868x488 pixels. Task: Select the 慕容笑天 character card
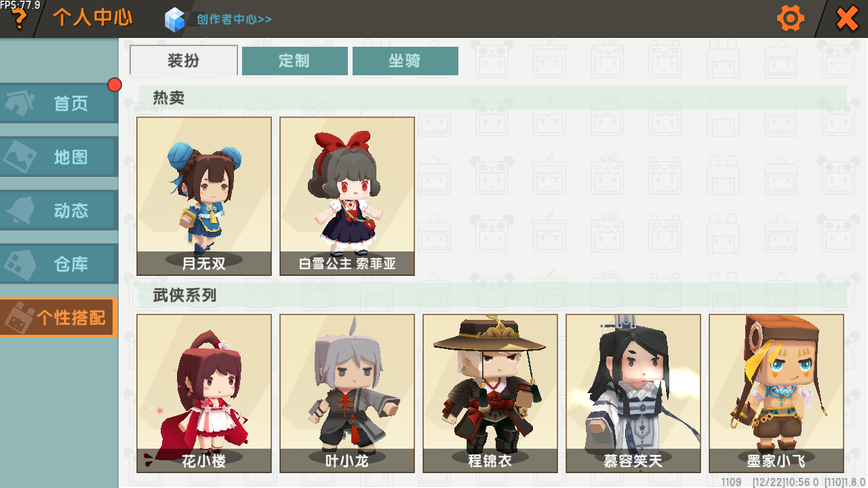[633, 393]
